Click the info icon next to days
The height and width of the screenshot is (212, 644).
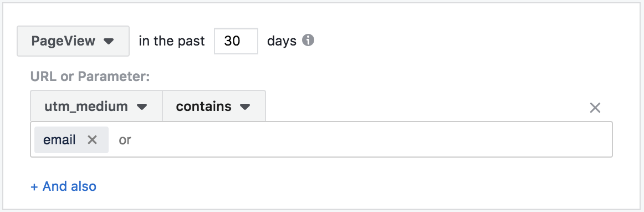coord(308,41)
